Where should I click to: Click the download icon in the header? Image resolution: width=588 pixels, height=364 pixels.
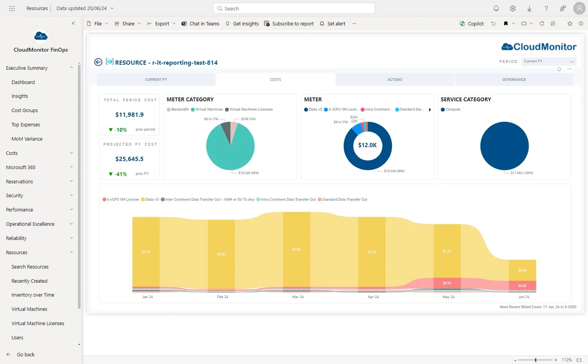(529, 8)
